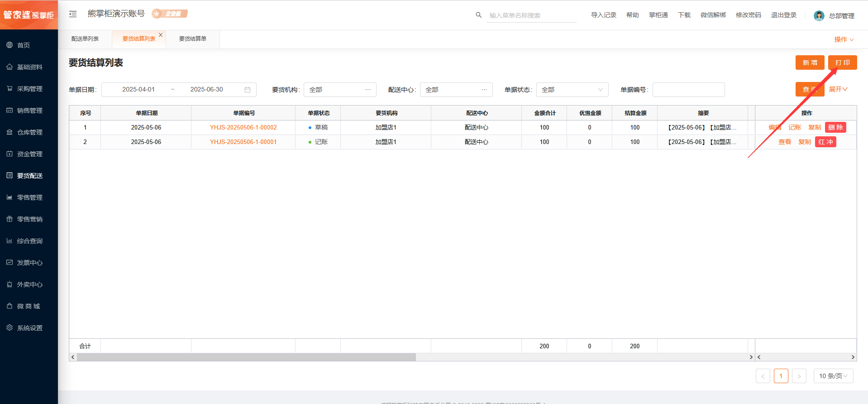Click the 总部管理 user name
The width and height of the screenshot is (868, 404).
[x=842, y=16]
